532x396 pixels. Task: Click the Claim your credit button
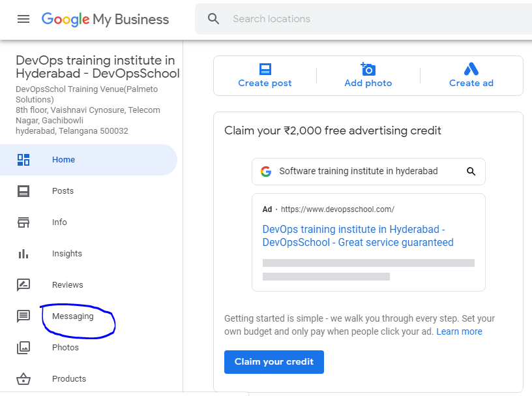[x=274, y=362]
